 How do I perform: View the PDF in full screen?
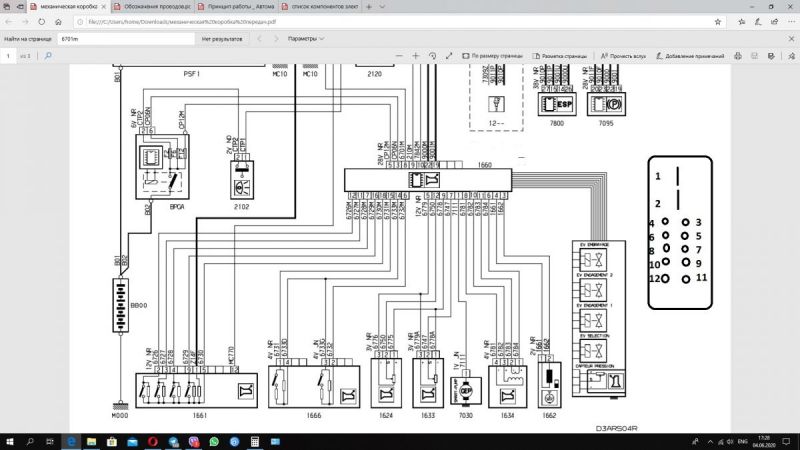449,56
